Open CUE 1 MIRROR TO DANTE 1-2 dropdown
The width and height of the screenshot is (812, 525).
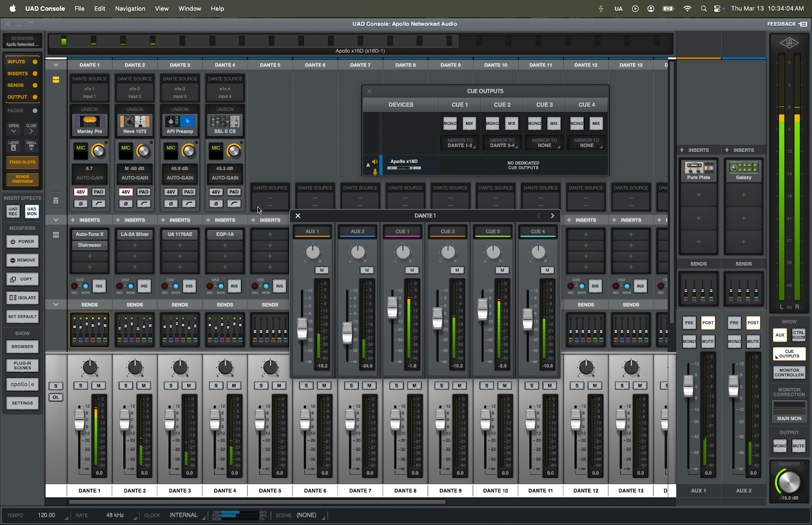460,143
